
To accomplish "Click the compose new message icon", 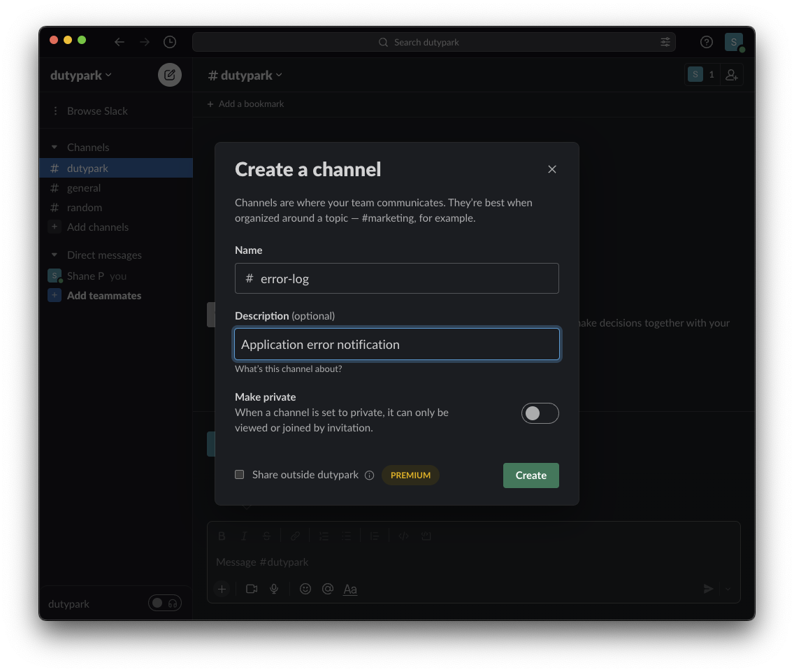I will (170, 75).
